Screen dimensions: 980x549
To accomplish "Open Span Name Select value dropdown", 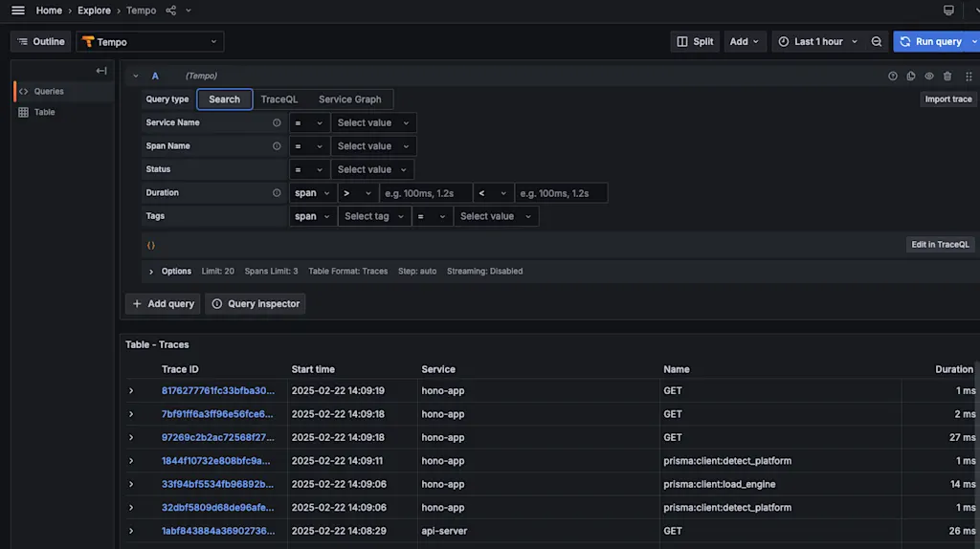I will [x=373, y=145].
